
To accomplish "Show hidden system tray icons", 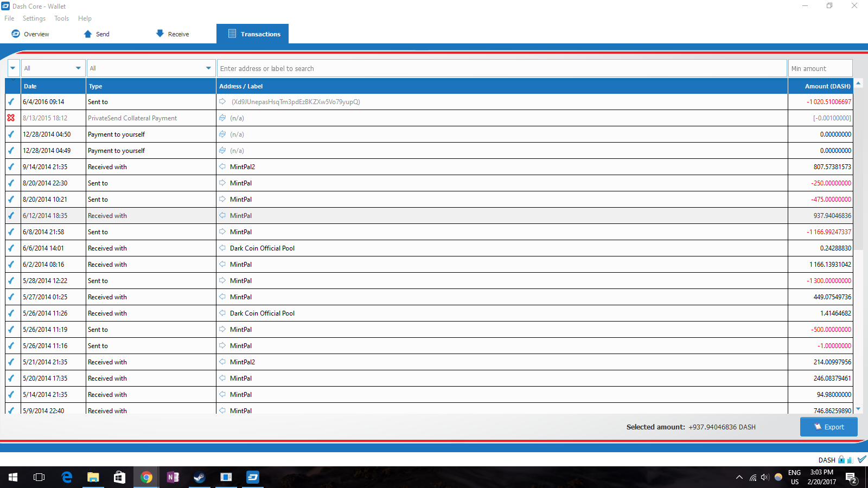I will (x=739, y=477).
